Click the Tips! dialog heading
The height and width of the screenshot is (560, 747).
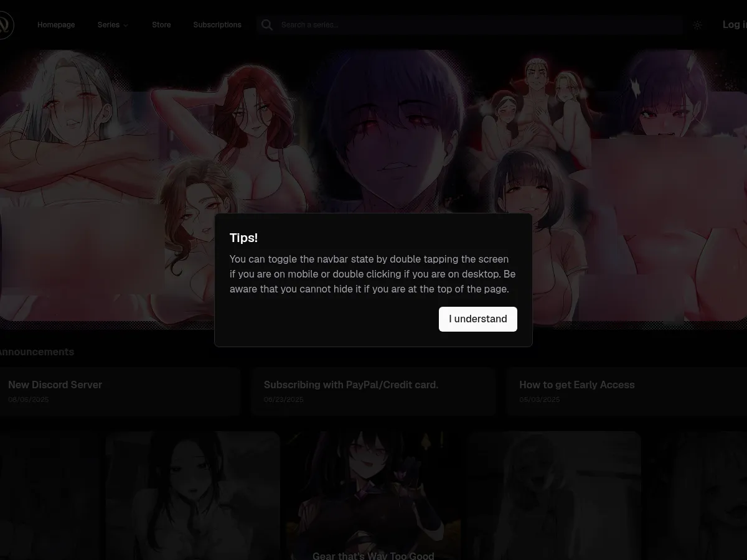243,238
